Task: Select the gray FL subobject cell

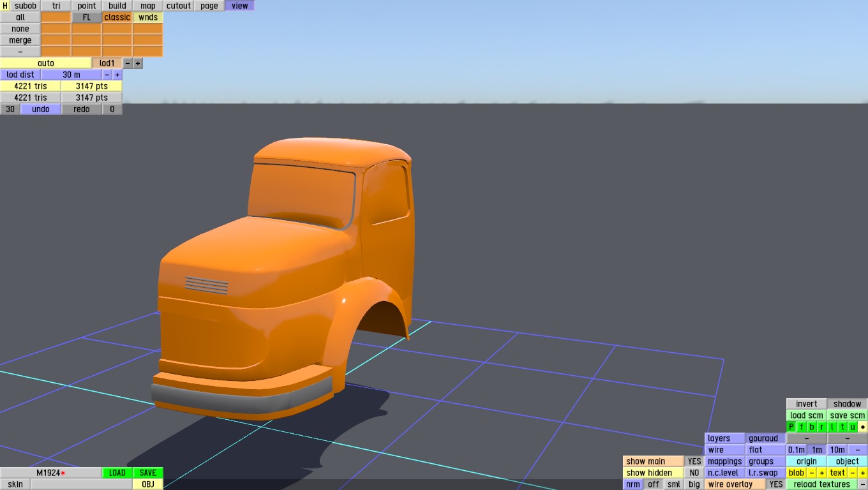Action: point(87,17)
